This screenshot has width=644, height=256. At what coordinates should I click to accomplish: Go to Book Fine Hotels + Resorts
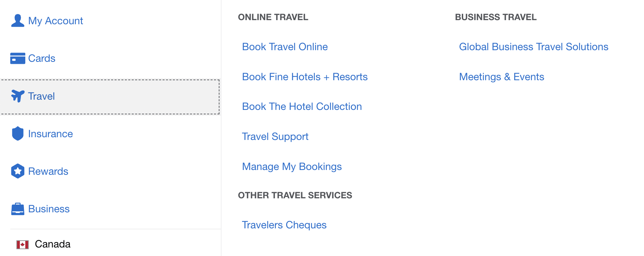[x=305, y=77]
